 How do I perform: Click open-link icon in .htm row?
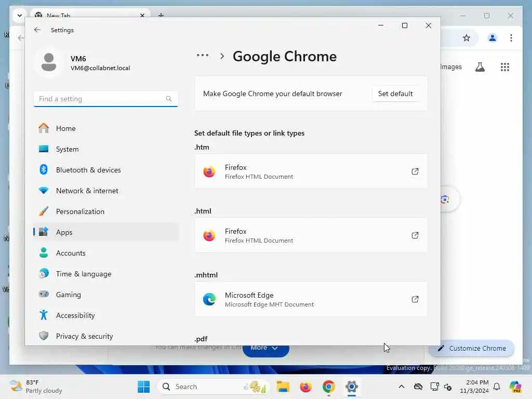[x=415, y=171]
